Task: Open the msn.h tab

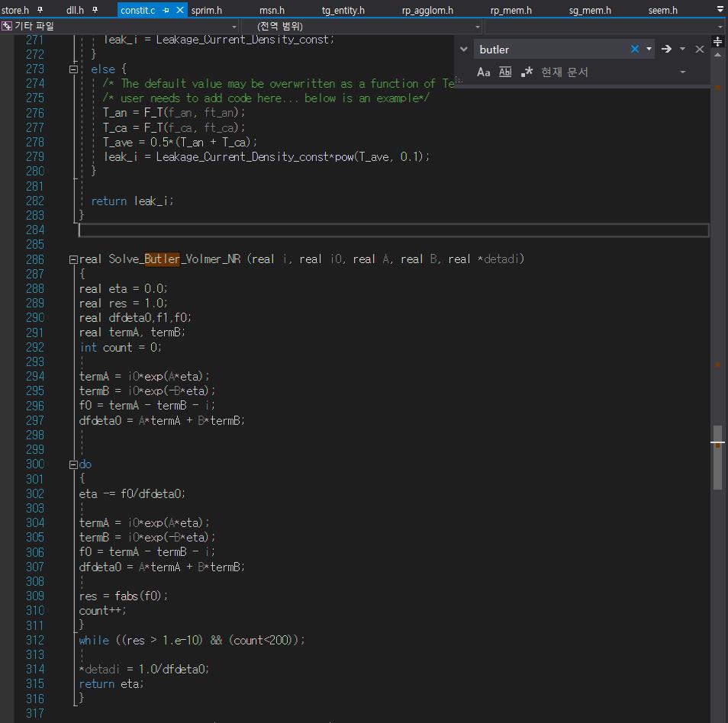Action: point(272,10)
